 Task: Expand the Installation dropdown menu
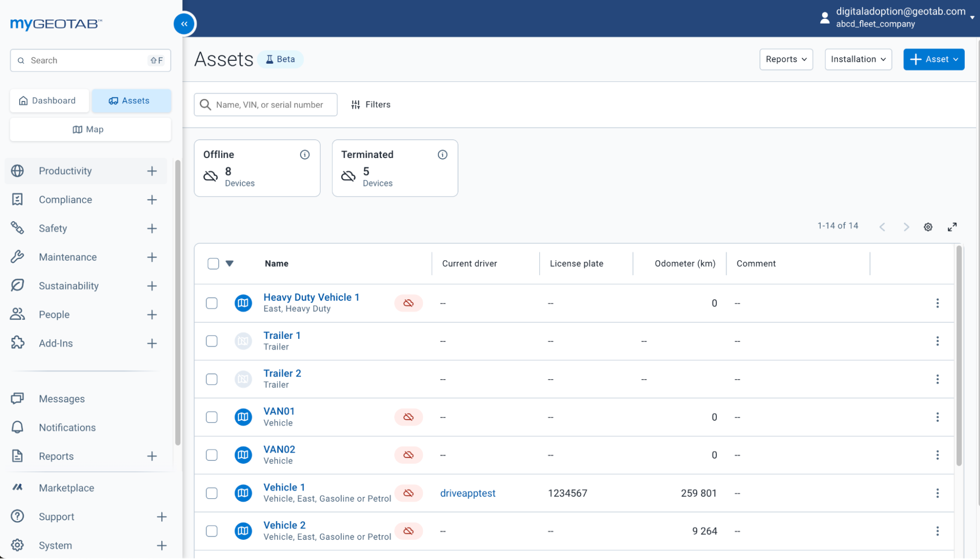pos(857,59)
